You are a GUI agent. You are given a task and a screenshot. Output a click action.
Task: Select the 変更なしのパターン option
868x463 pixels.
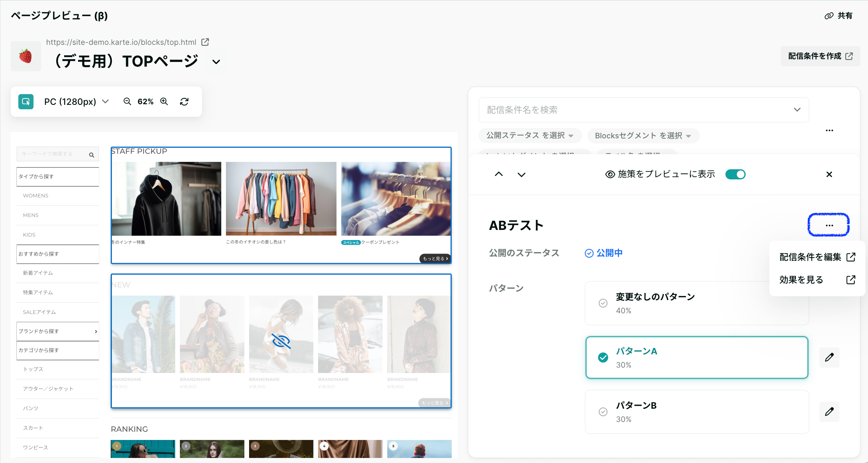(696, 303)
